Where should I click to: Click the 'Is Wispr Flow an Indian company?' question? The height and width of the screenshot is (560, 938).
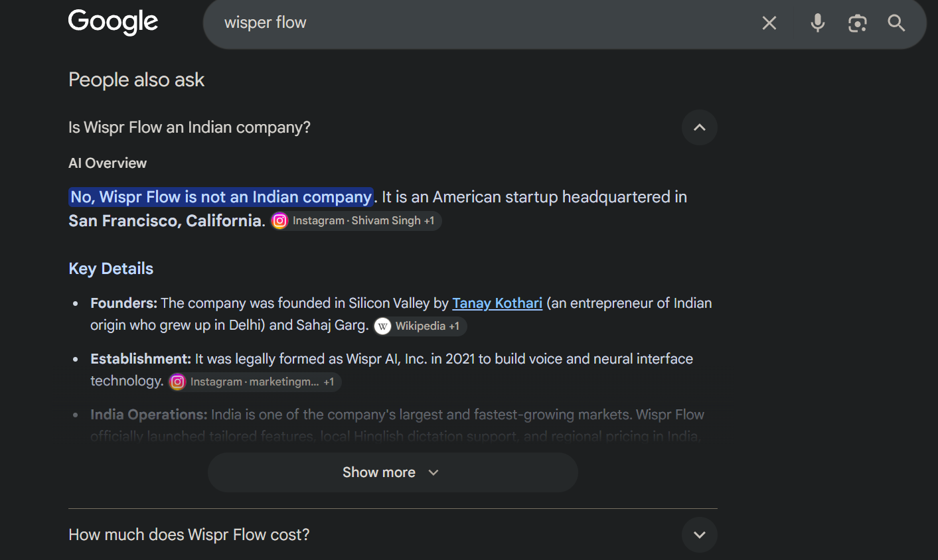[x=189, y=127]
